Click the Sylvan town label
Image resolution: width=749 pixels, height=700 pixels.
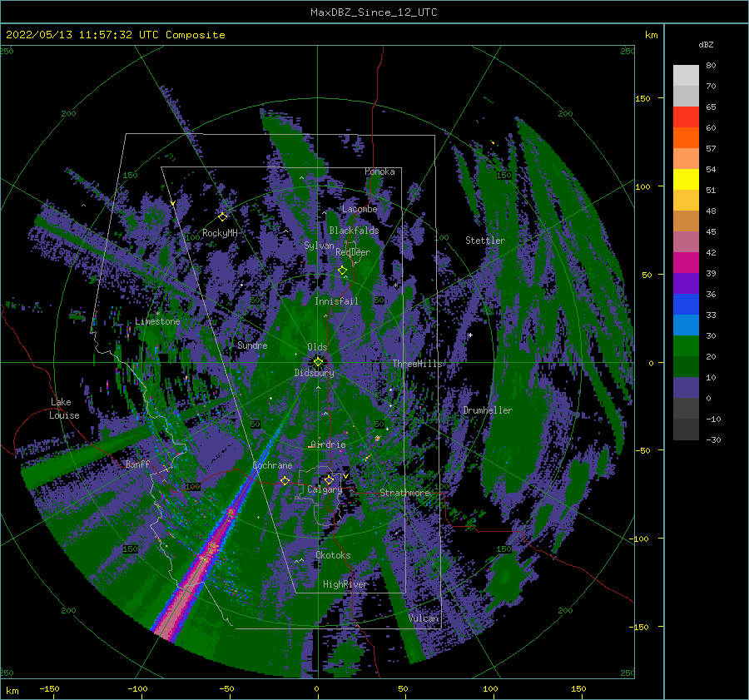click(x=319, y=246)
